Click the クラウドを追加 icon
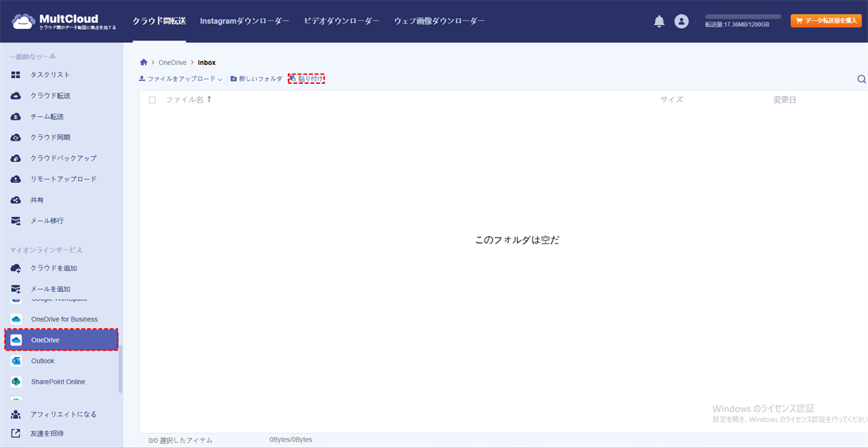Image resolution: width=868 pixels, height=448 pixels. point(16,268)
